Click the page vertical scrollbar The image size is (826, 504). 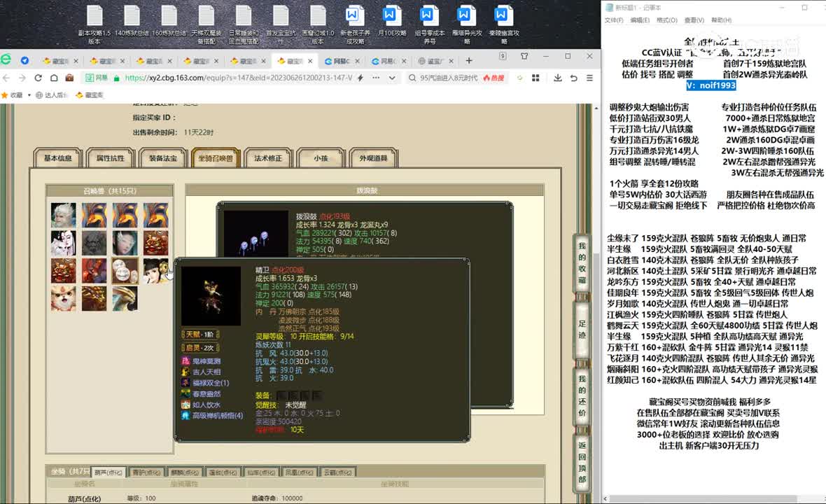click(x=596, y=303)
